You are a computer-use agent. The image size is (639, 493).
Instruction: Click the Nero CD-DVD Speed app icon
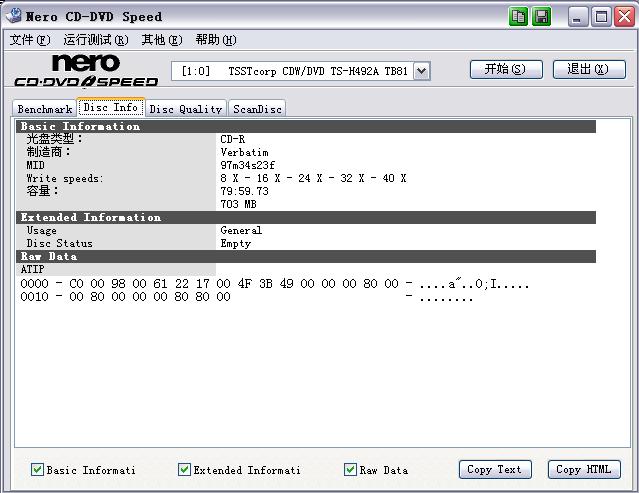14,15
